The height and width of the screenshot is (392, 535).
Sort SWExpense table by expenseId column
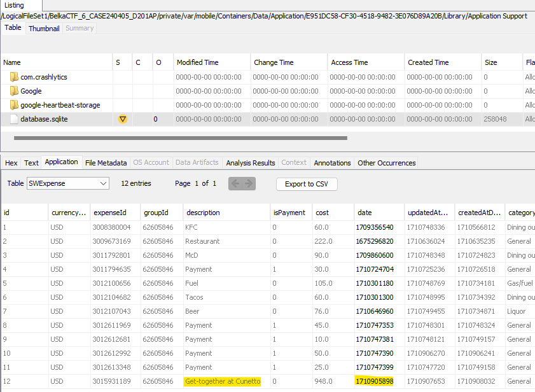click(x=115, y=213)
